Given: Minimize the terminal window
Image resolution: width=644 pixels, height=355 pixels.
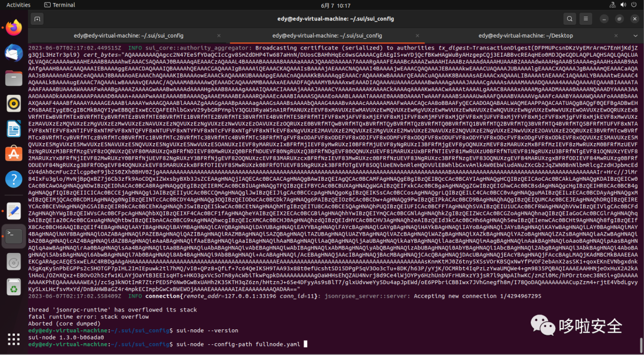Looking at the screenshot, I should [604, 18].
